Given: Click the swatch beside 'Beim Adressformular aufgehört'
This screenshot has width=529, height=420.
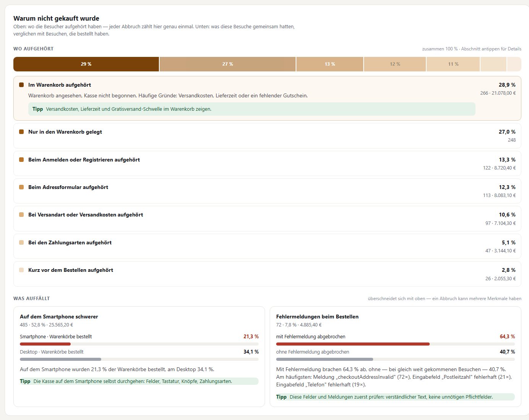Looking at the screenshot, I should click(21, 187).
